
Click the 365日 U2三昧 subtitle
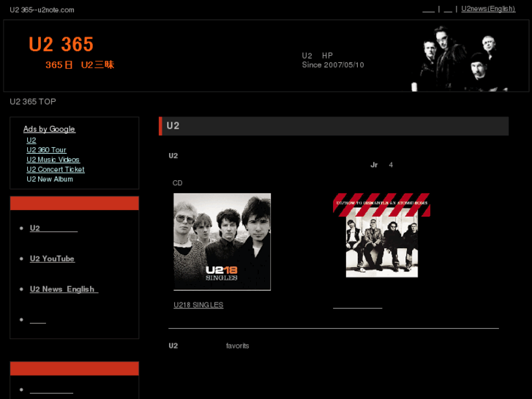(80, 65)
